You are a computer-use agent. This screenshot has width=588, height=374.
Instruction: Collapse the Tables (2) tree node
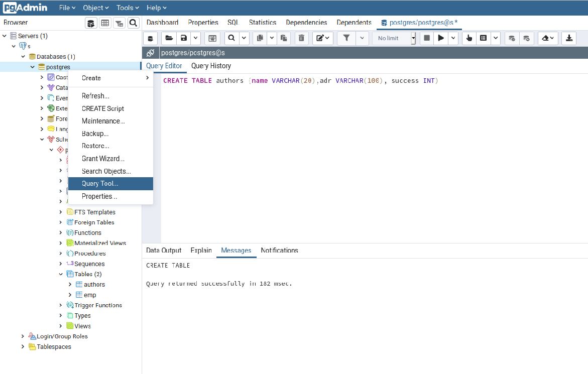tap(61, 274)
